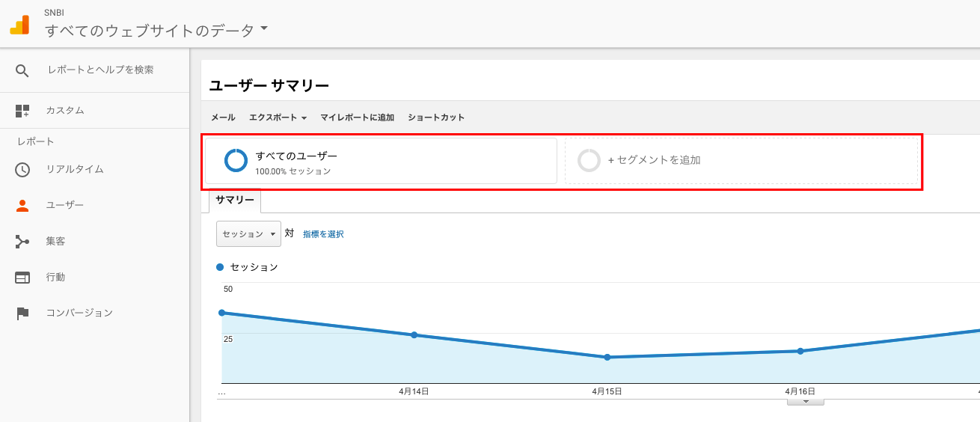The height and width of the screenshot is (422, 980).
Task: Click the 指標を選択 link
Action: tap(323, 234)
